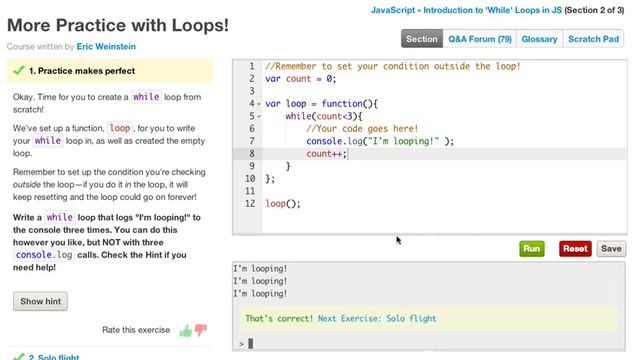Click the first I'm looping! console output line
This screenshot has width=640, height=360.
pos(260,269)
